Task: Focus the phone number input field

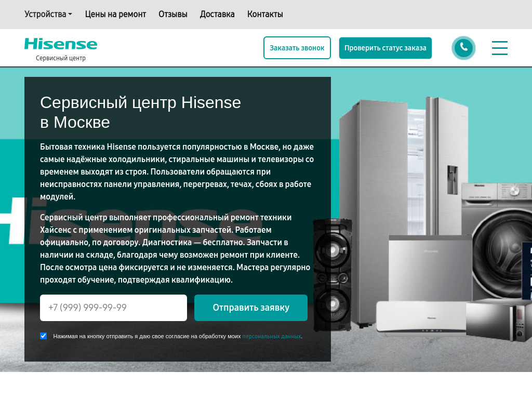Action: (x=113, y=308)
